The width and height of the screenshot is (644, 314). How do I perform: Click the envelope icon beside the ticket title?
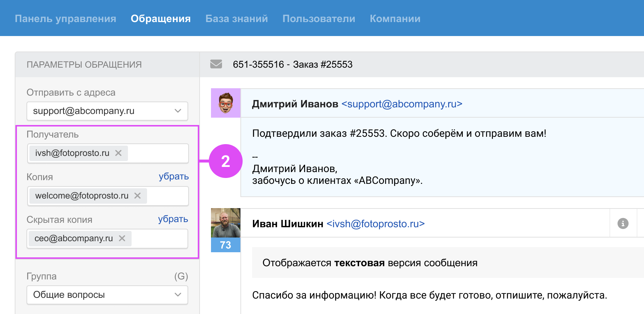click(216, 64)
